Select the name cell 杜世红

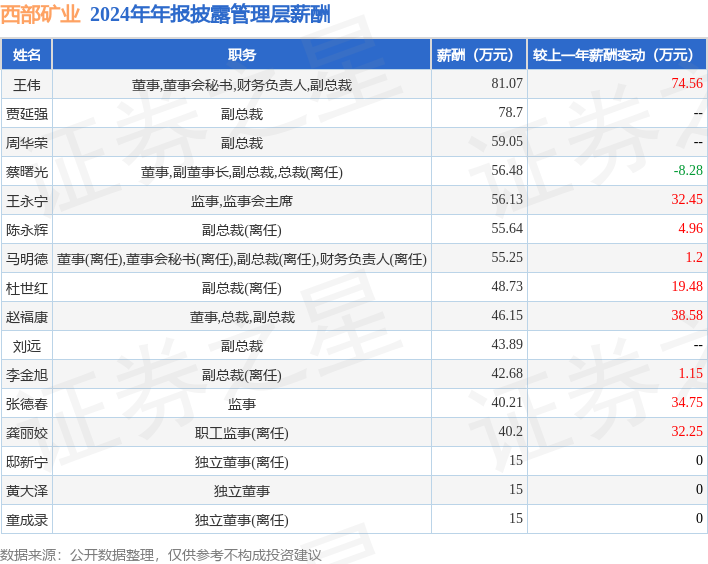(27, 288)
